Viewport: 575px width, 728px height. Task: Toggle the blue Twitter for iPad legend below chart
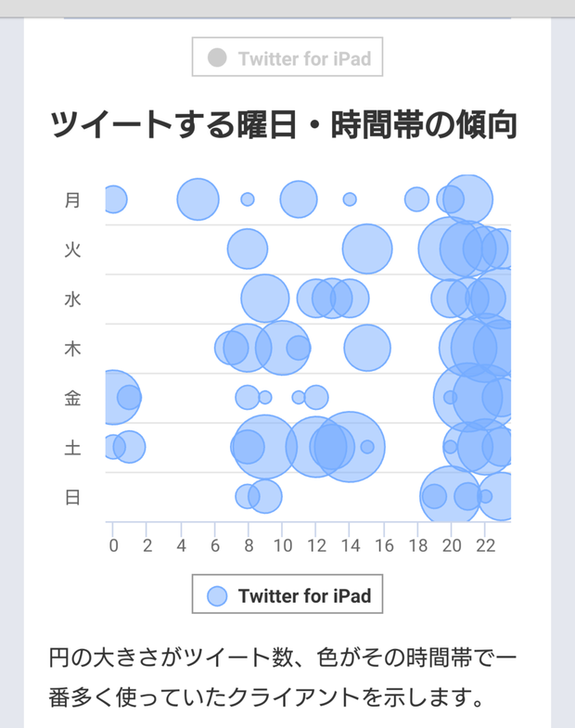tap(287, 594)
